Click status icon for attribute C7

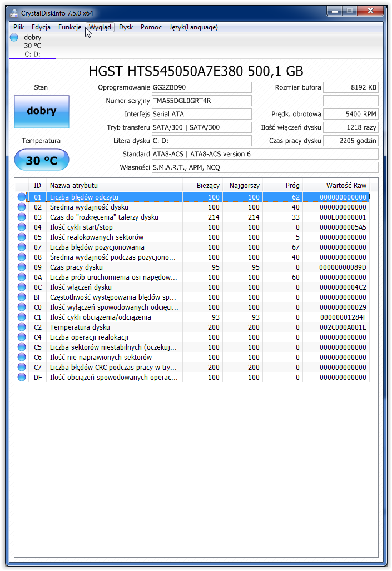pyautogui.click(x=22, y=367)
